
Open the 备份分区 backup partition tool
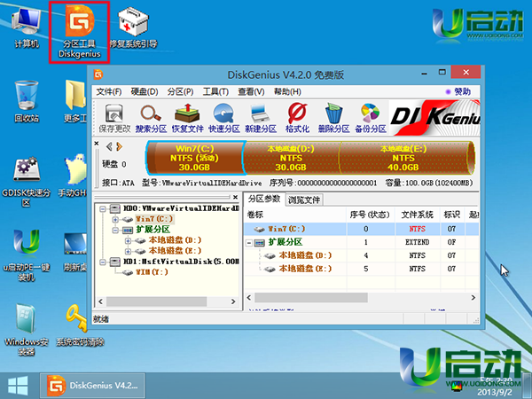[x=371, y=119]
